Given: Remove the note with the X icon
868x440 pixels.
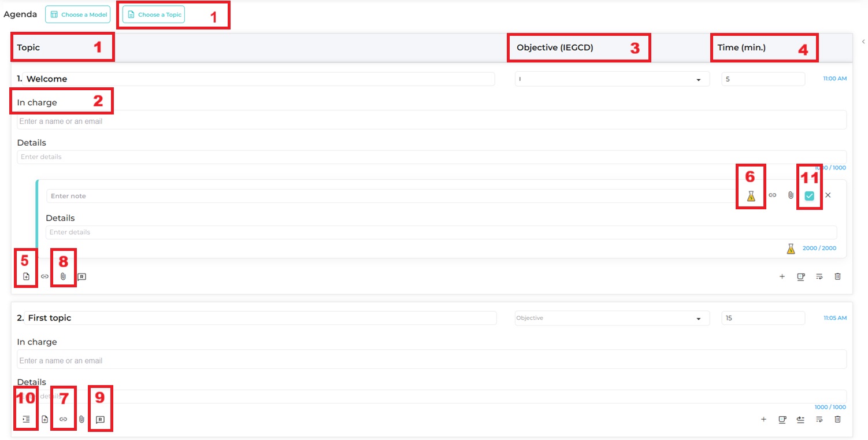Looking at the screenshot, I should click(x=828, y=195).
